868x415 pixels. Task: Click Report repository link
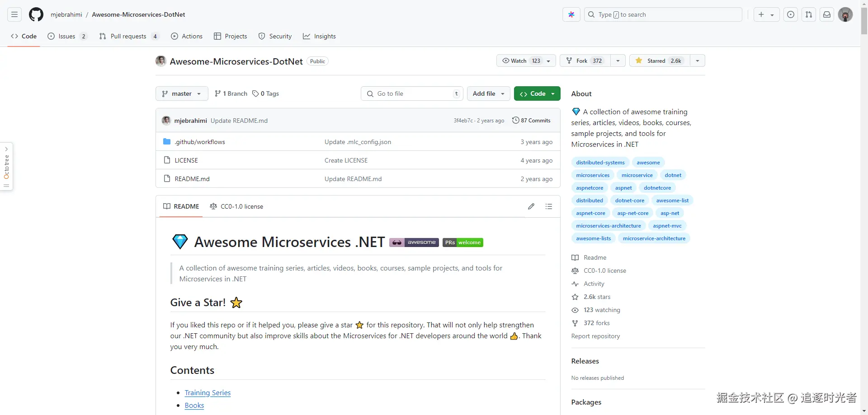click(595, 336)
